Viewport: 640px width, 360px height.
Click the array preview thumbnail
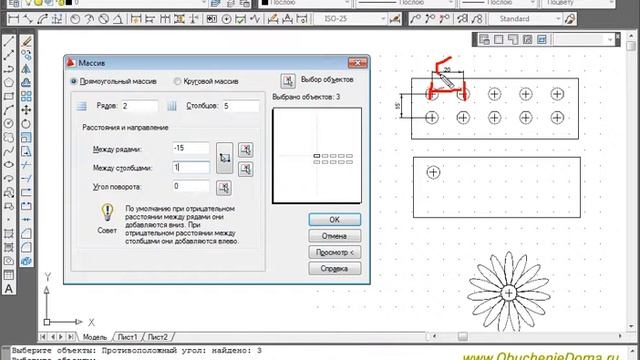tap(317, 156)
